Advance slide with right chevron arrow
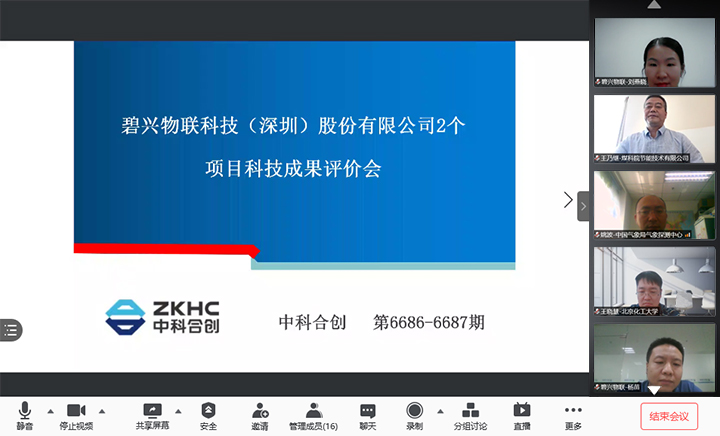This screenshot has height=436, width=720. pos(568,200)
